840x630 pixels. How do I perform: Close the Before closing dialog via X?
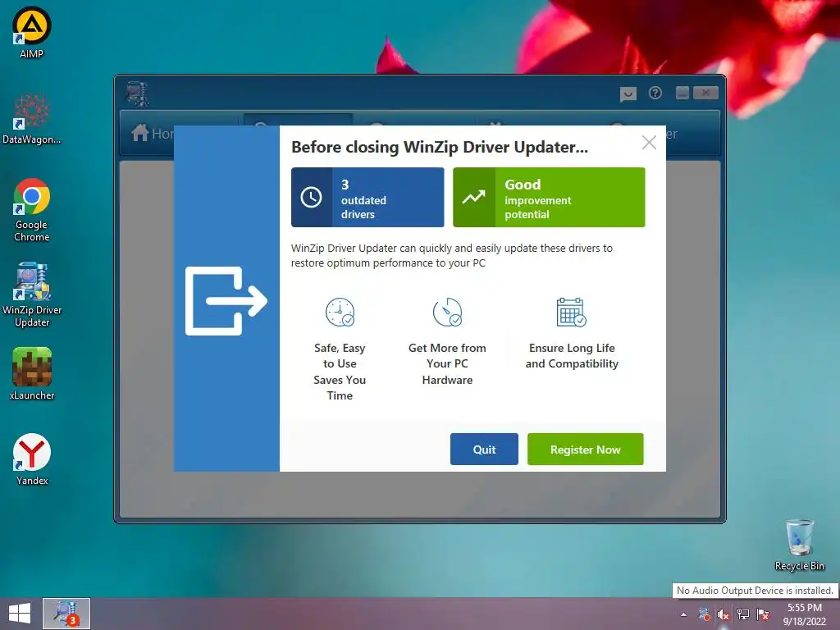(x=649, y=143)
